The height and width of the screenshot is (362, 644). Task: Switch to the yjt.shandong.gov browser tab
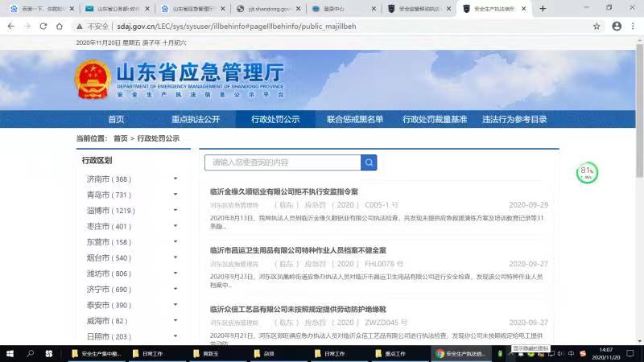[268, 9]
